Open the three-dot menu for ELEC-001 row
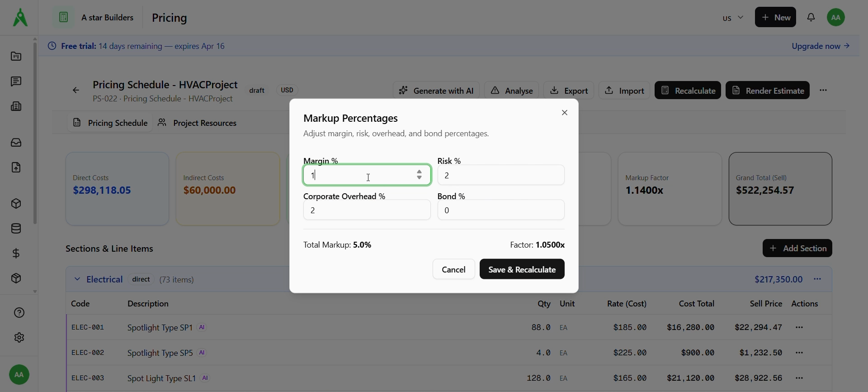The width and height of the screenshot is (868, 392). click(x=799, y=327)
